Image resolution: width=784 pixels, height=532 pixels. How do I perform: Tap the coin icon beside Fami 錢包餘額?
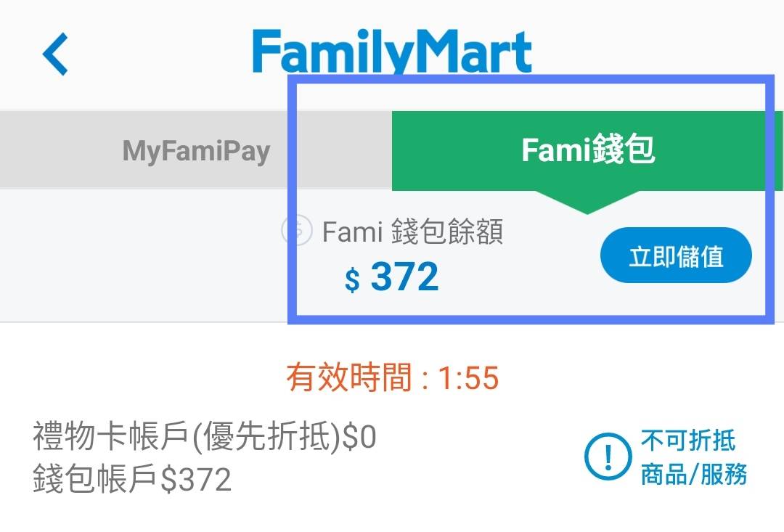tap(296, 230)
